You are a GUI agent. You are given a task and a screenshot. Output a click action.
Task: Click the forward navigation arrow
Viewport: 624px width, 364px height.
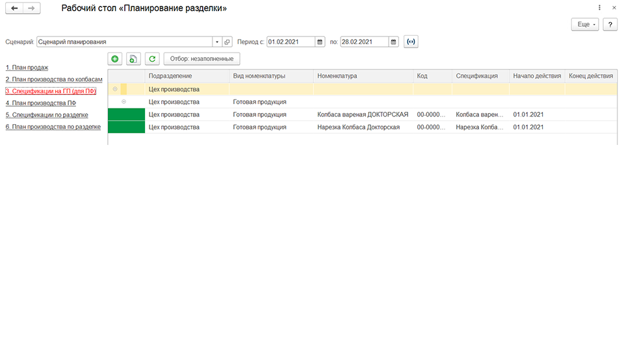click(31, 8)
